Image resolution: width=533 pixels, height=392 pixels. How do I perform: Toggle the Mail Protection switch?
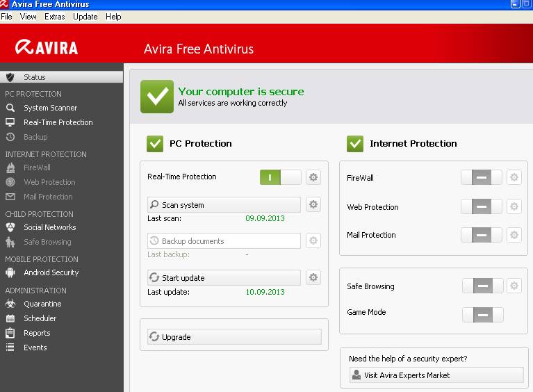482,235
